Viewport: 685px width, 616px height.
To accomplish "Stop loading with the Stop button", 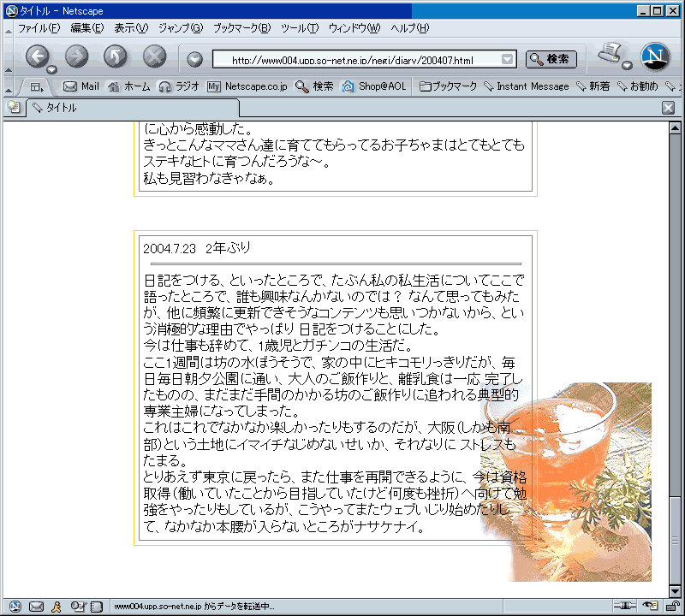I will pos(155,56).
